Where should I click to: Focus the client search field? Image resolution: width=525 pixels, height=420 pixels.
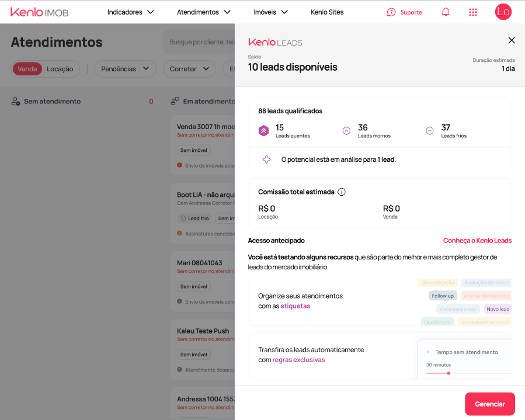199,42
